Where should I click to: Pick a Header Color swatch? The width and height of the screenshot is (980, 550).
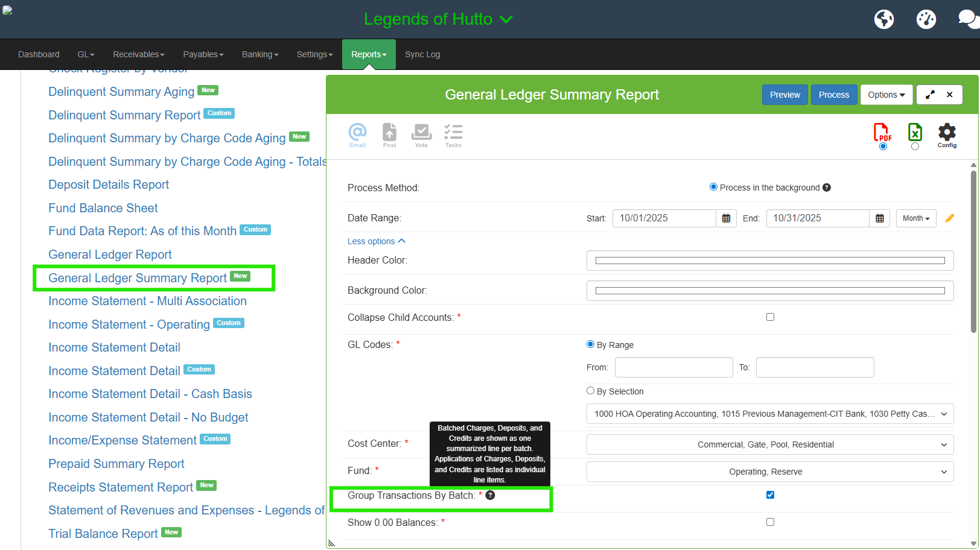tap(769, 261)
